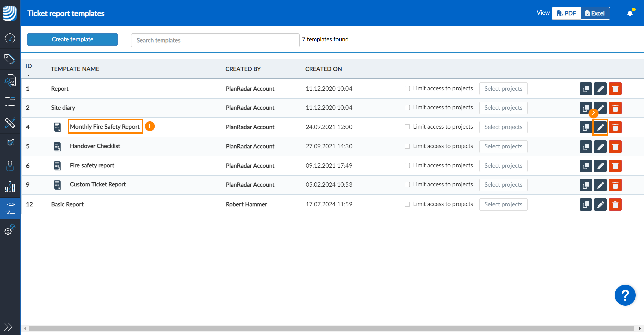Edit the Monthly Fire Safety Report template

click(x=600, y=127)
